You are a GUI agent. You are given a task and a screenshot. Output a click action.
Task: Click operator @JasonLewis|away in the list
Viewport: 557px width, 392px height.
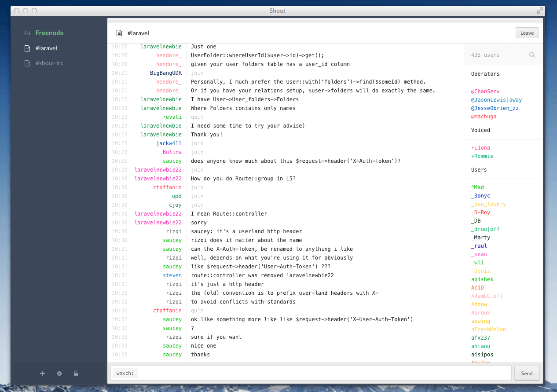496,100
